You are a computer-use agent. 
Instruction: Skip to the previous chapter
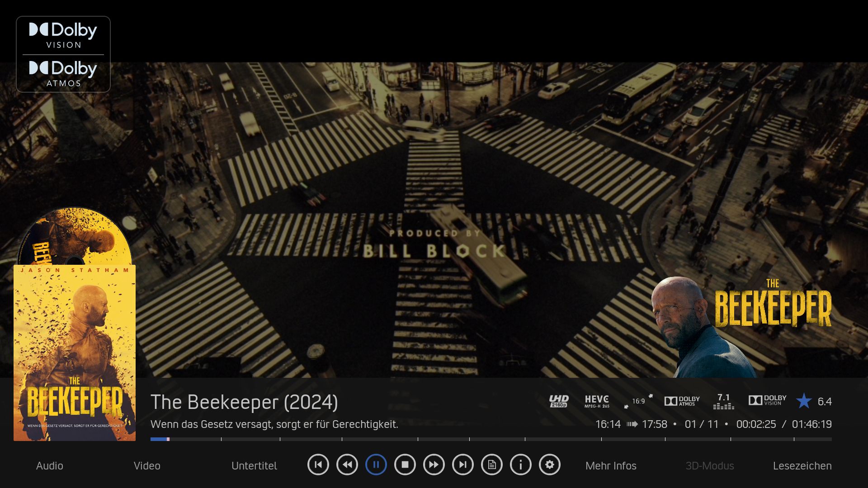(x=318, y=465)
